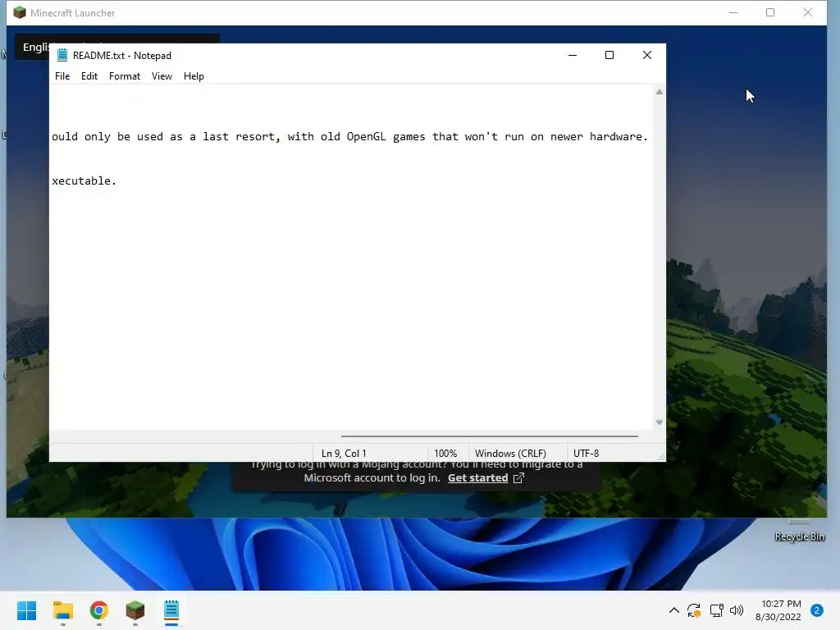Open the Help menu in Notepad
Viewport: 840px width, 630px height.
(194, 76)
